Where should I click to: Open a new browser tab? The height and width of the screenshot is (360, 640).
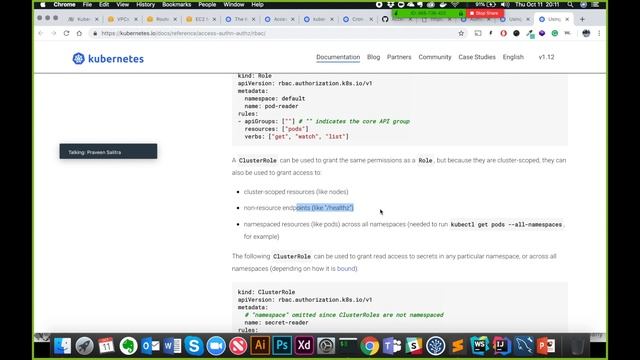coord(582,19)
